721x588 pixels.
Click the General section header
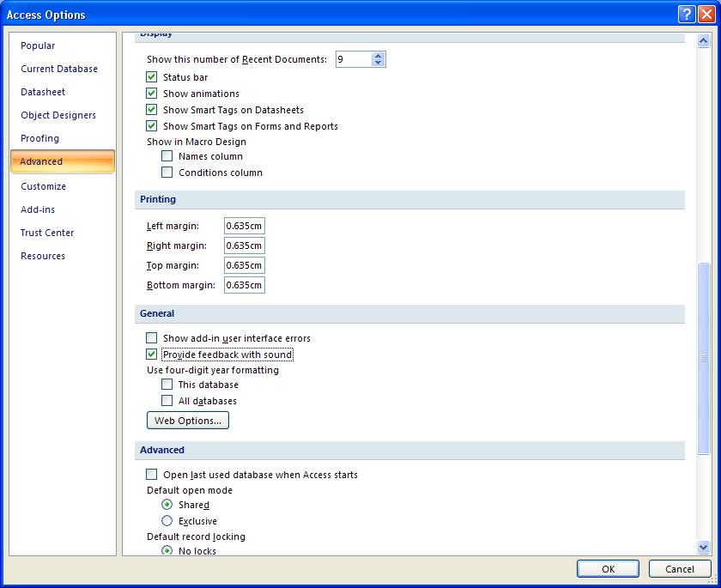tap(409, 313)
